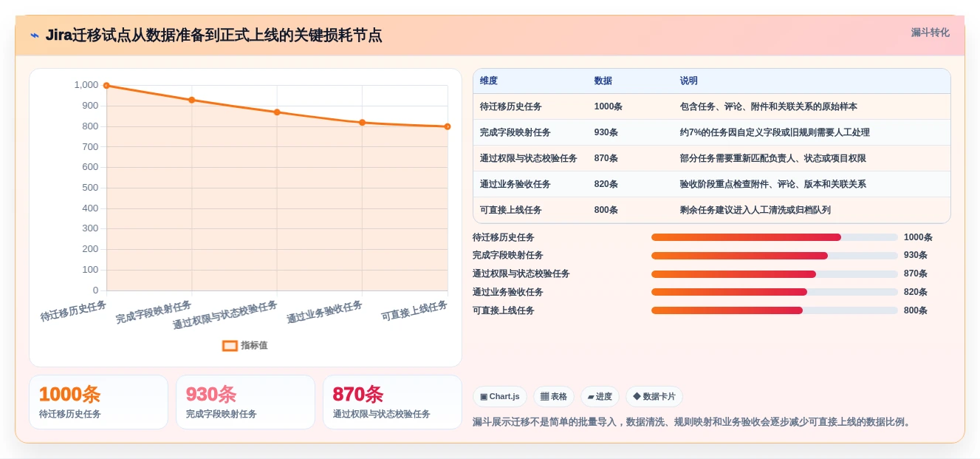This screenshot has width=980, height=459.
Task: Click the chart point for 待迁移历史任务
Action: click(x=106, y=86)
